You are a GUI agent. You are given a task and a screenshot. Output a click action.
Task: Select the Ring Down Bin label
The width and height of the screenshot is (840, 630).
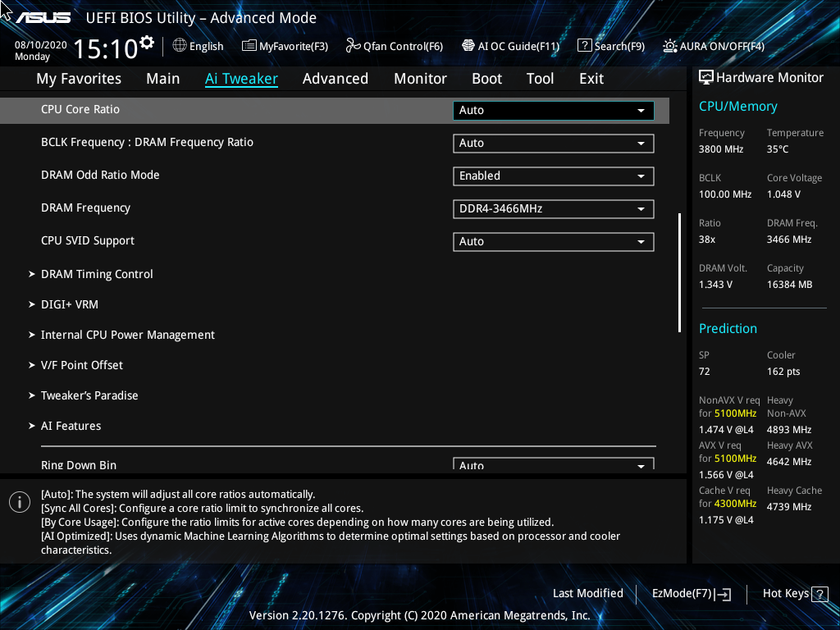79,465
